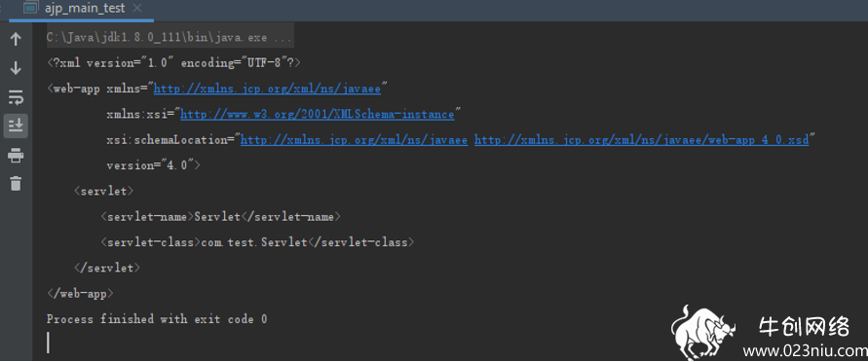The height and width of the screenshot is (362, 868).
Task: Open first schemaLocation javaee link
Action: click(x=354, y=140)
